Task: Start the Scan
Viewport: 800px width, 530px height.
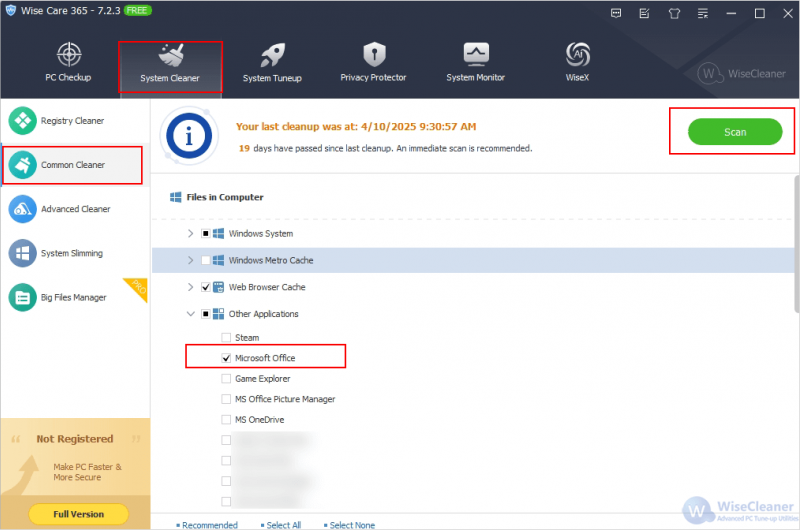Action: coord(735,132)
